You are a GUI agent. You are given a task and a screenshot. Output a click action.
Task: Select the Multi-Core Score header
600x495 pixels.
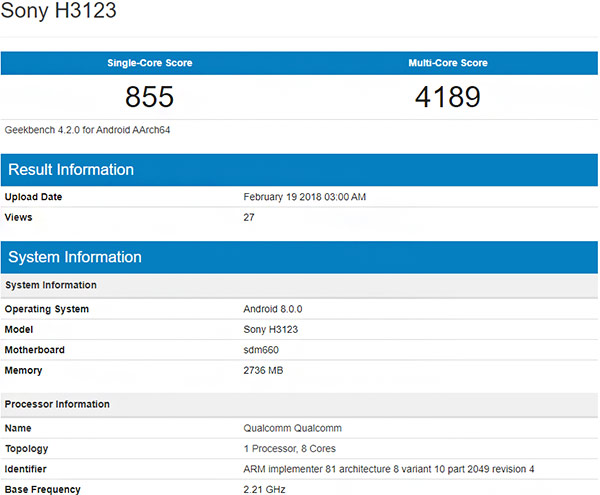(448, 63)
